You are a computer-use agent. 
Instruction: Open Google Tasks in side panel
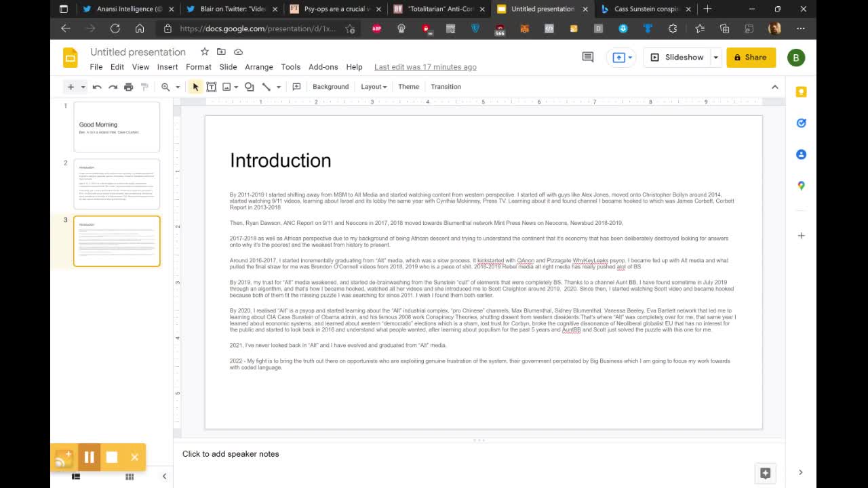pos(801,123)
